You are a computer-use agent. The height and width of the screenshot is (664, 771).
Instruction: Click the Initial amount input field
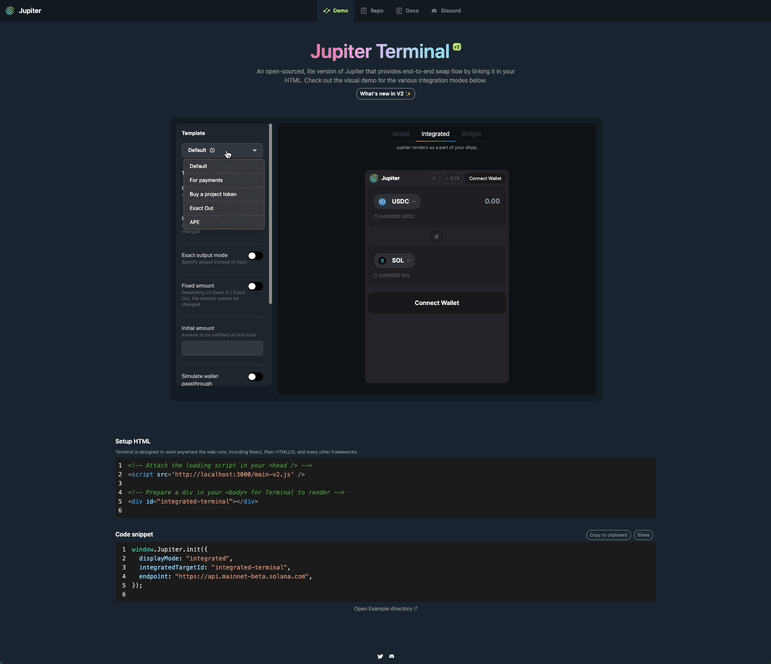[222, 348]
